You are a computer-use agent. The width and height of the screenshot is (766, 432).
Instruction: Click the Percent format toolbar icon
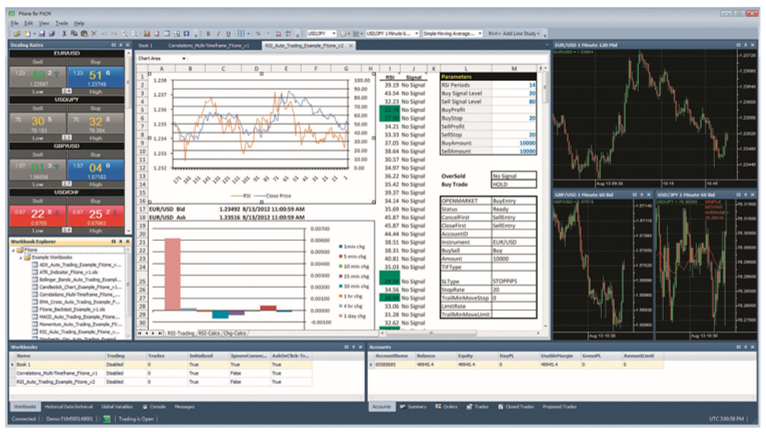click(258, 34)
